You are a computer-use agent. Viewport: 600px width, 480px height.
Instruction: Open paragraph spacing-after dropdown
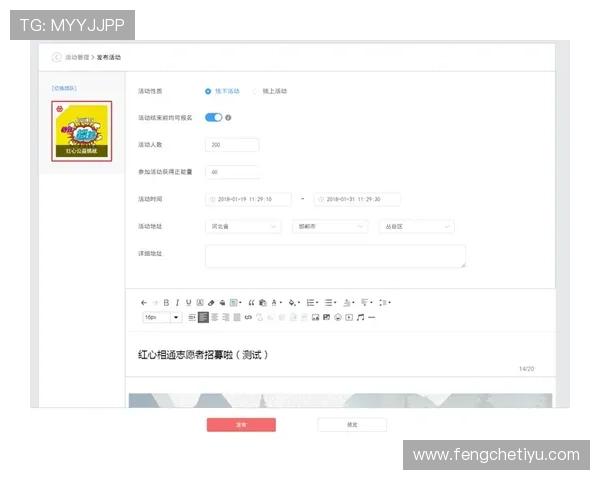367,303
